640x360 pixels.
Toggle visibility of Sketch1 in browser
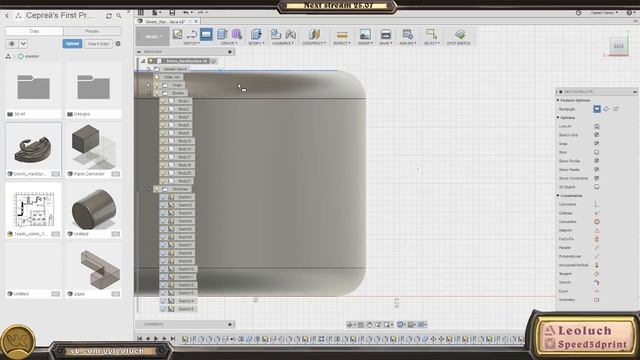[163, 197]
